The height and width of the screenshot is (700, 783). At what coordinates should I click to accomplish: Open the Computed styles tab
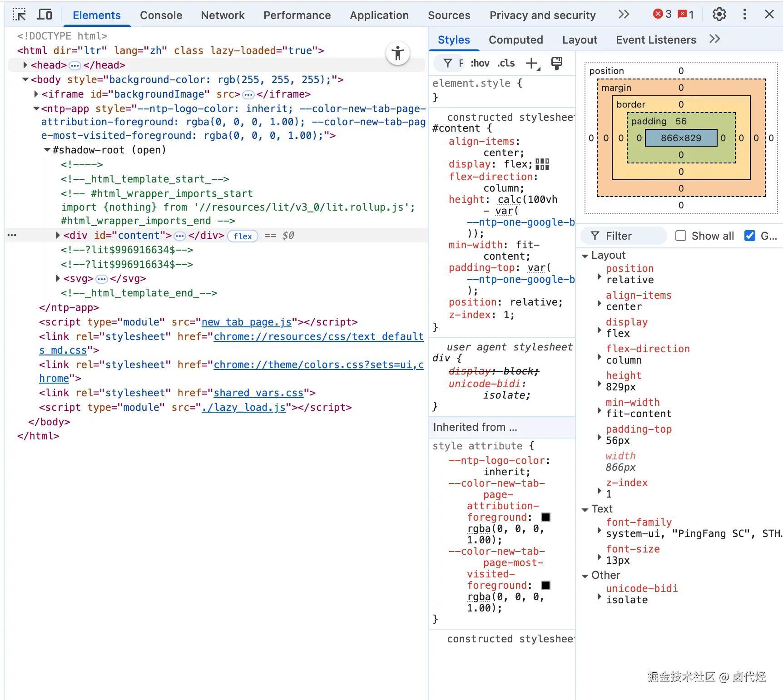[x=515, y=40]
